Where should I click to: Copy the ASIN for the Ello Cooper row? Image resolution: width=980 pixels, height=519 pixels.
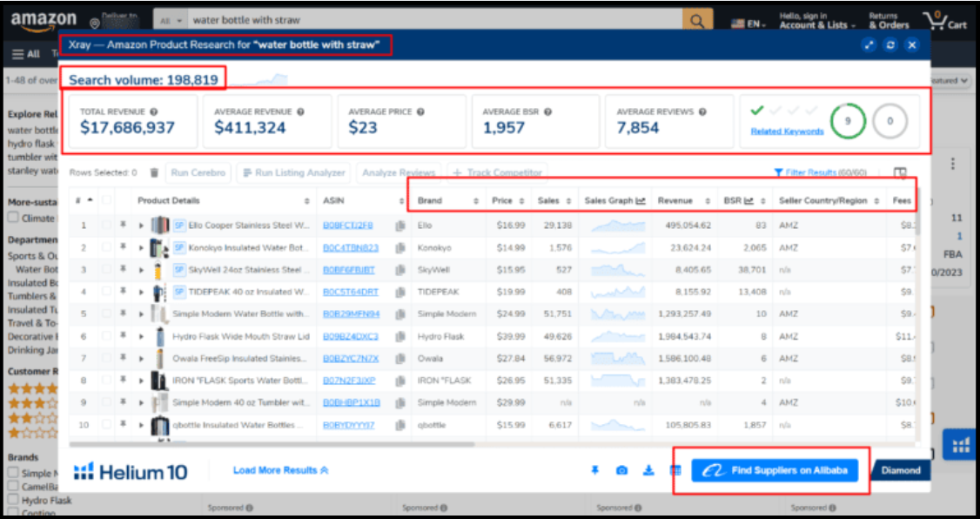pos(400,226)
